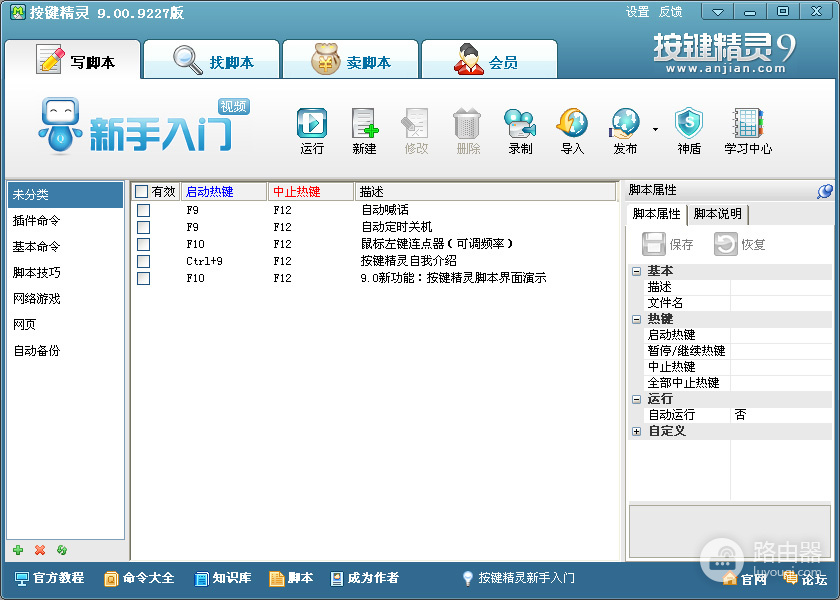This screenshot has height=600, width=840.
Task: Import a script using the 导入 icon
Action: [572, 131]
